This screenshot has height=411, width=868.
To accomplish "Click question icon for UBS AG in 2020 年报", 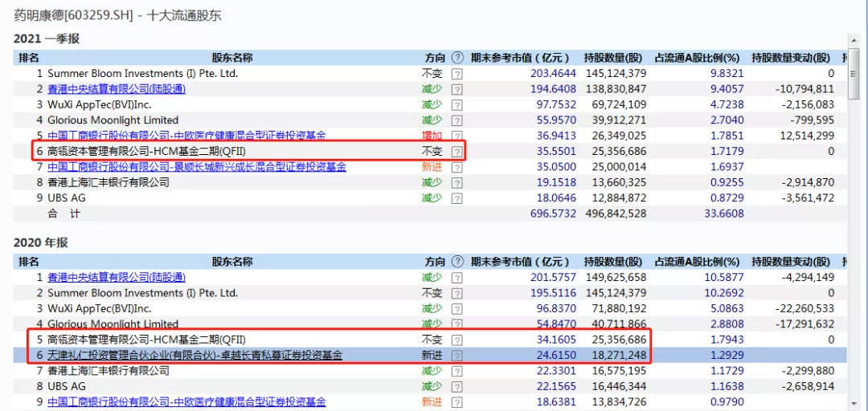I will (457, 387).
